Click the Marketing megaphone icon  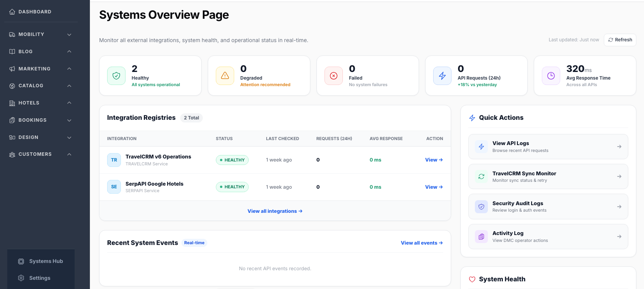[x=12, y=69]
